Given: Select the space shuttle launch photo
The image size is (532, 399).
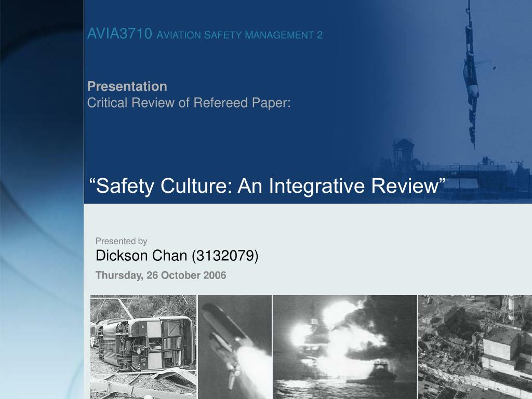Looking at the screenshot, I should tap(235, 347).
